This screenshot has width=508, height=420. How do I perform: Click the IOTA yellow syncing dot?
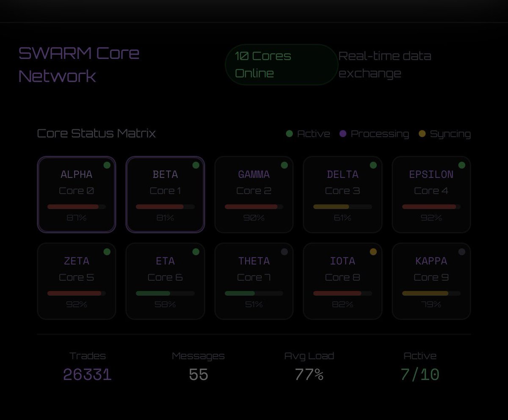[x=373, y=252]
